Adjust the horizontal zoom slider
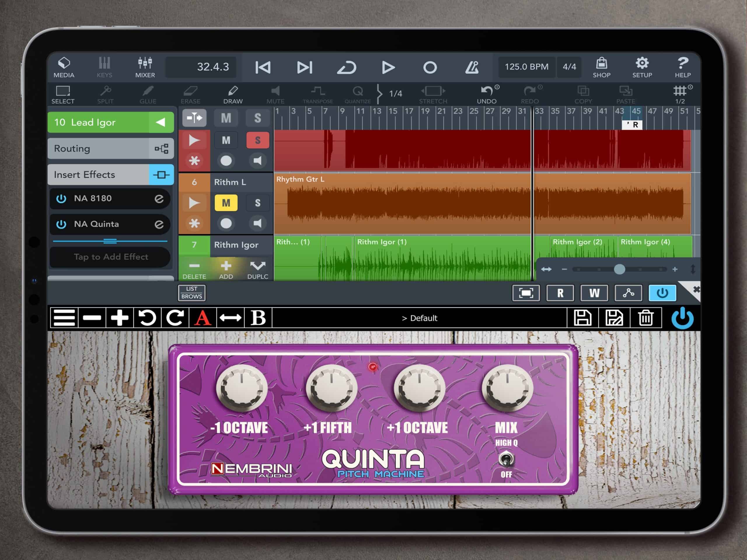Image resolution: width=747 pixels, height=560 pixels. tap(619, 269)
